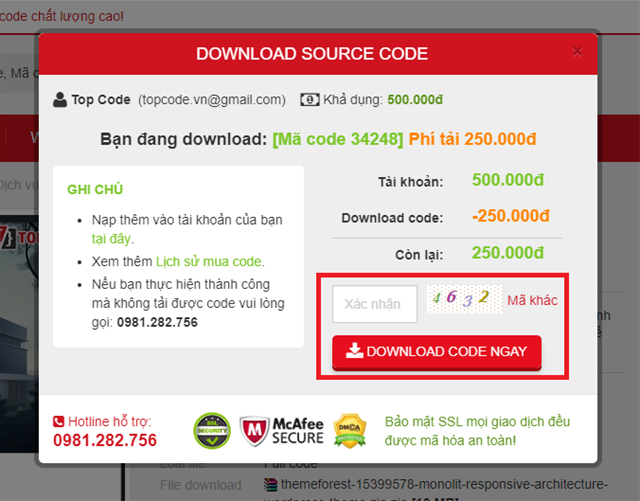Click the Mã code 34248 text
The image size is (640, 501).
338,139
